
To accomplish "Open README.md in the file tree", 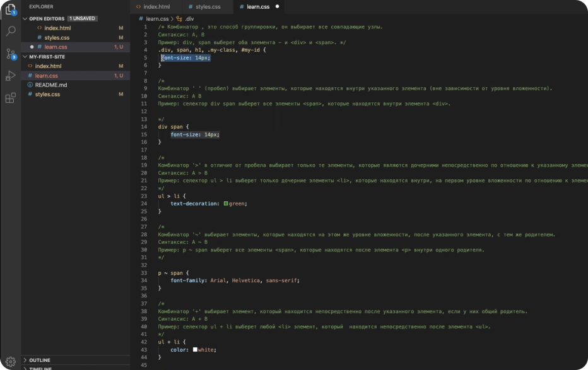I will (75, 85).
